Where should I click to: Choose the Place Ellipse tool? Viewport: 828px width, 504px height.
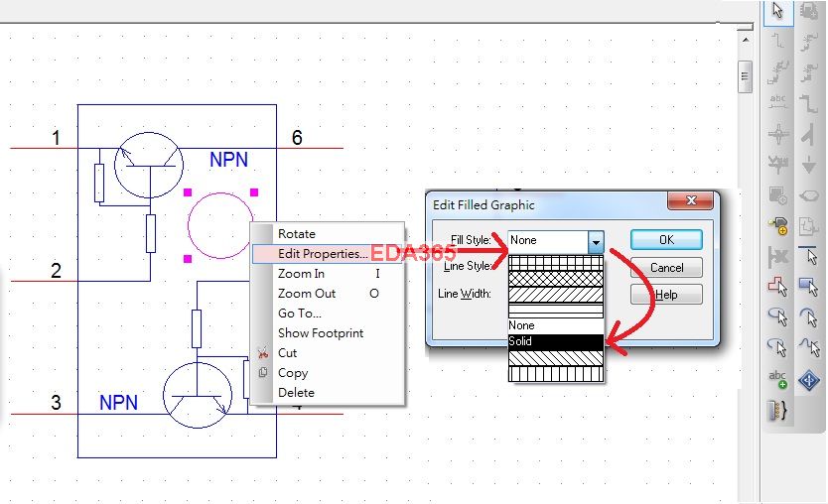(778, 317)
